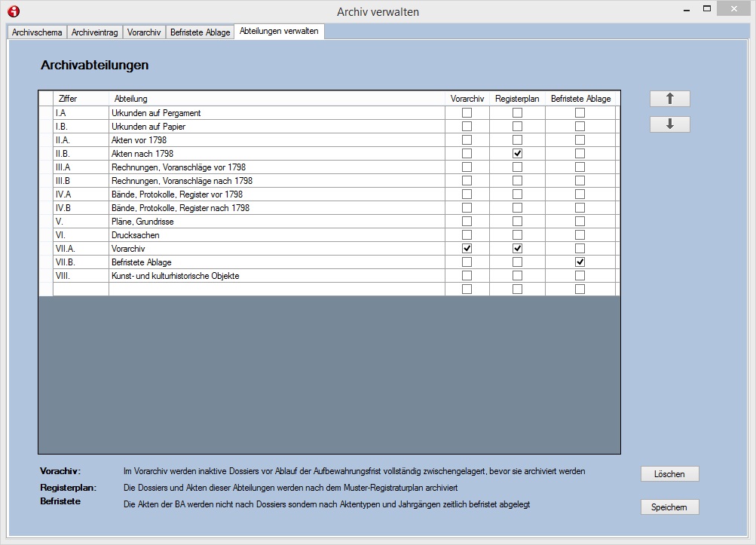Disable Befristete Ablage checkbox for VII.B.

coord(580,262)
